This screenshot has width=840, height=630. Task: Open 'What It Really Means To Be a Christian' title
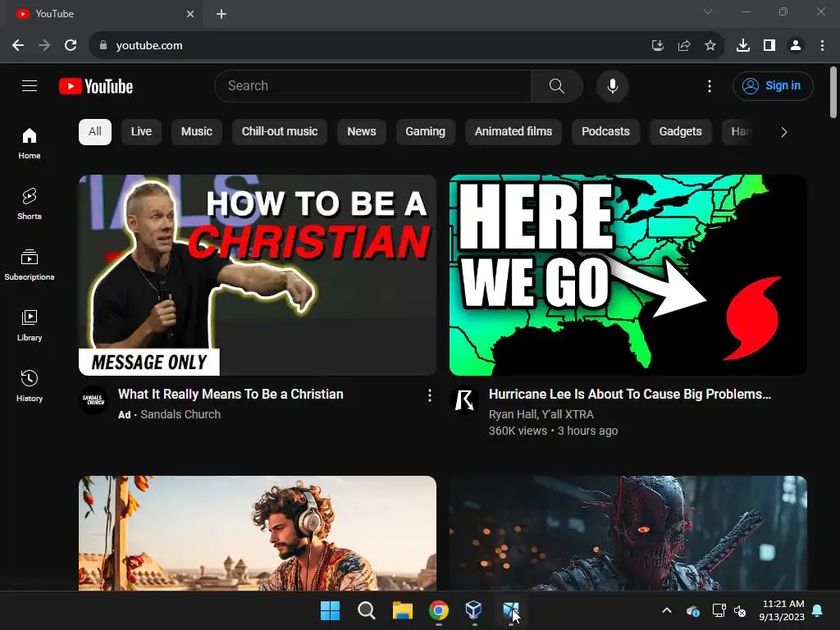231,395
